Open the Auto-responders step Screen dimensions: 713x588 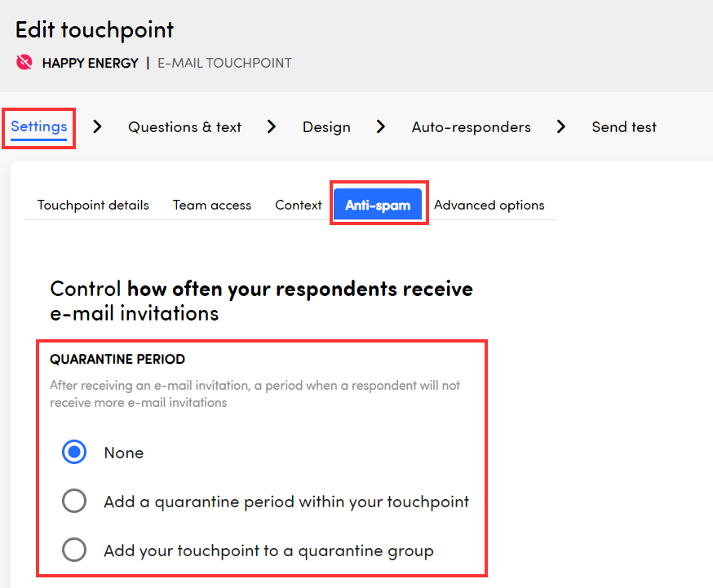(471, 127)
